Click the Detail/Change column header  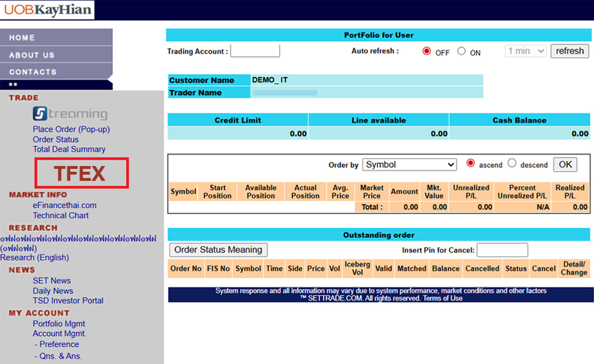574,269
